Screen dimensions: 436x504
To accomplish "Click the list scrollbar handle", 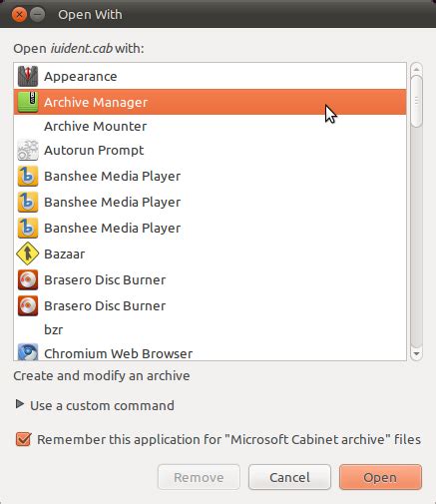I will point(416,101).
